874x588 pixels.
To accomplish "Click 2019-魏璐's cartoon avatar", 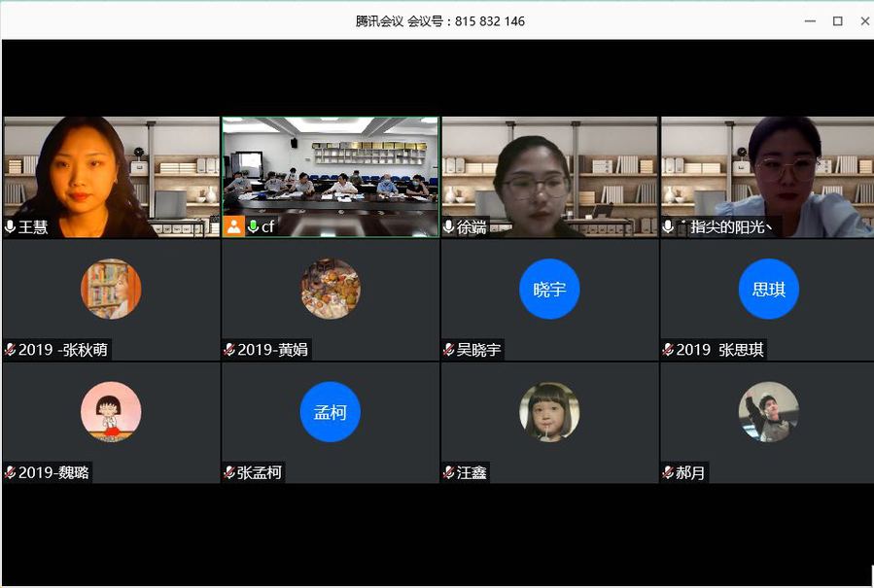I will pos(111,412).
